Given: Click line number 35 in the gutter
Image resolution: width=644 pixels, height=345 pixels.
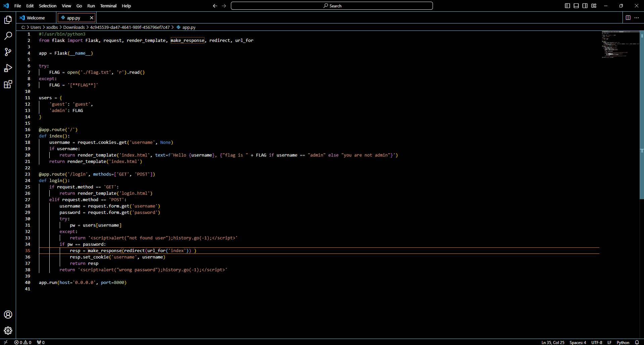Looking at the screenshot, I should pos(28,251).
